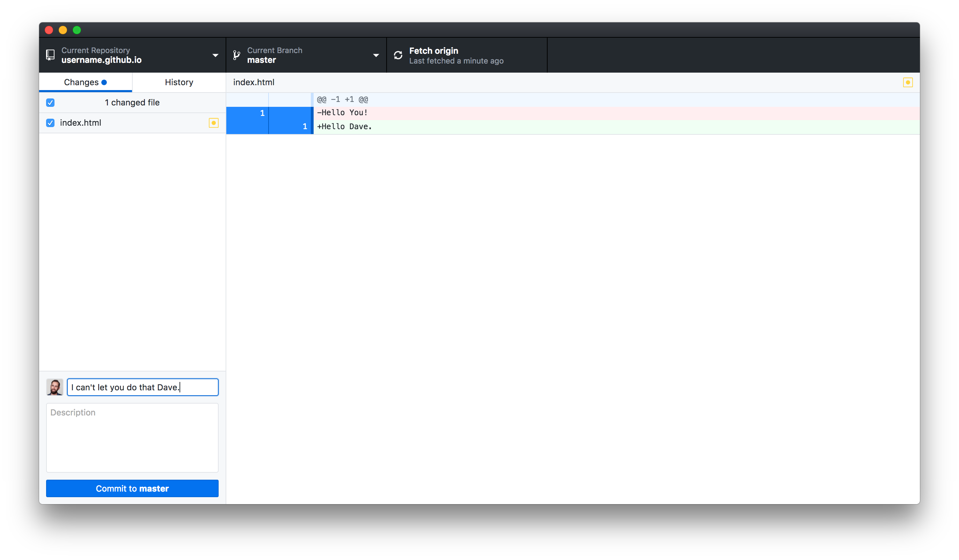The width and height of the screenshot is (959, 560).
Task: Click 'Last fetched a minute ago' text
Action: point(456,61)
